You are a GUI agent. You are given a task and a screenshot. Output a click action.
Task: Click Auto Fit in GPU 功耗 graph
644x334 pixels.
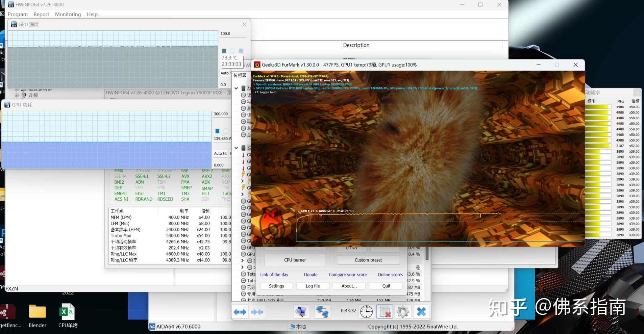click(220, 153)
